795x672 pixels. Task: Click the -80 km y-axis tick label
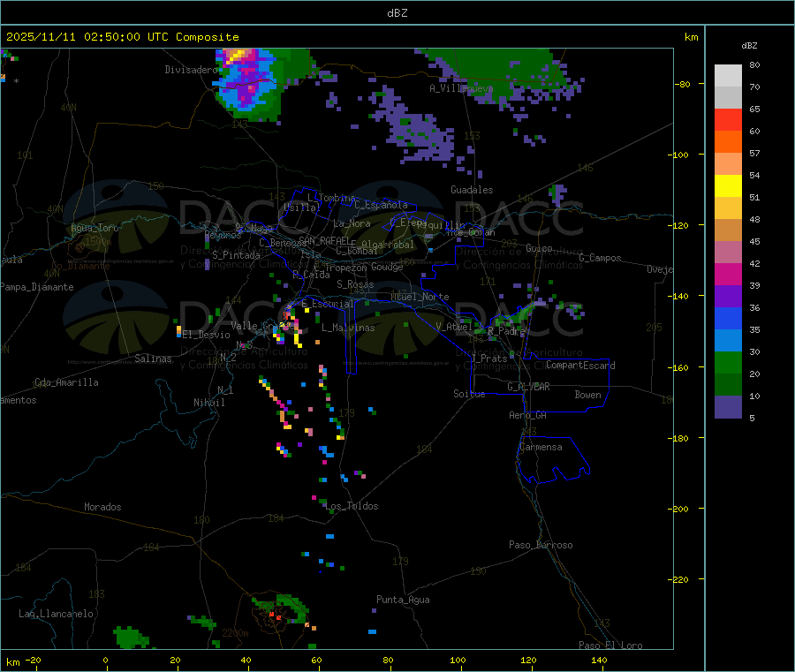point(683,84)
